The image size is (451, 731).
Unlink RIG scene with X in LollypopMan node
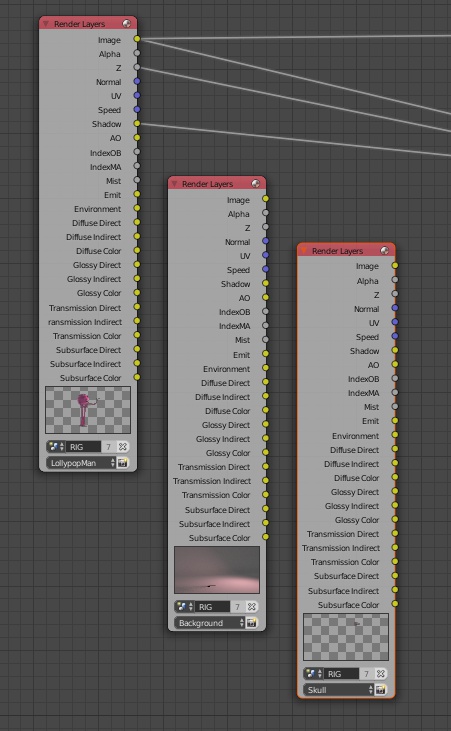pyautogui.click(x=123, y=447)
